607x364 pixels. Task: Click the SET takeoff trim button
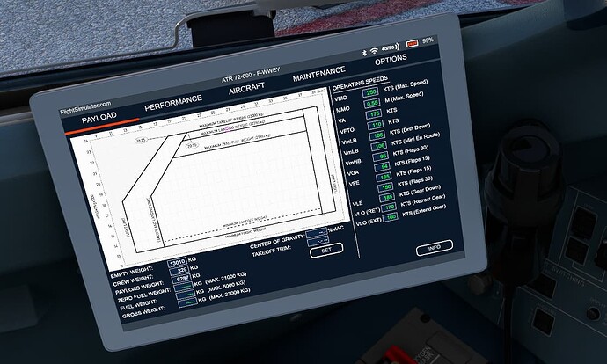click(x=326, y=250)
